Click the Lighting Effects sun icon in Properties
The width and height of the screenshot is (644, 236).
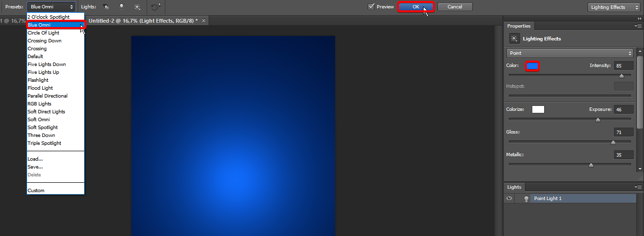pos(514,38)
